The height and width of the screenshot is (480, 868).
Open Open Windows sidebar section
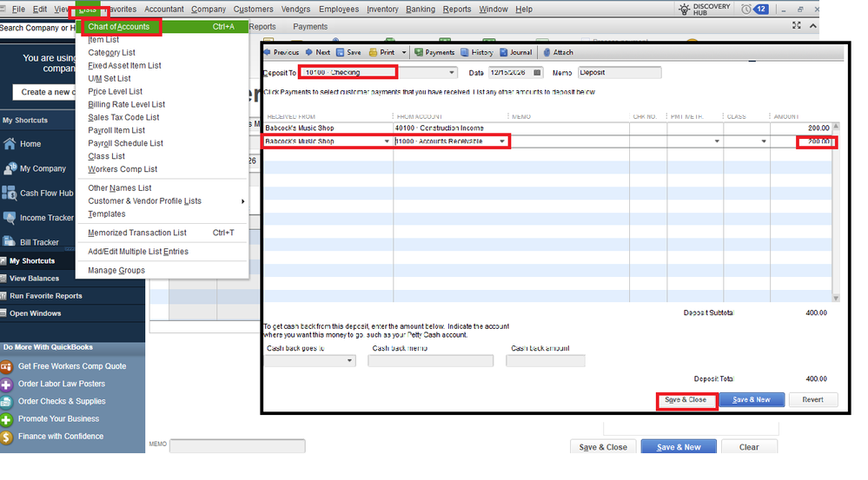(x=37, y=313)
